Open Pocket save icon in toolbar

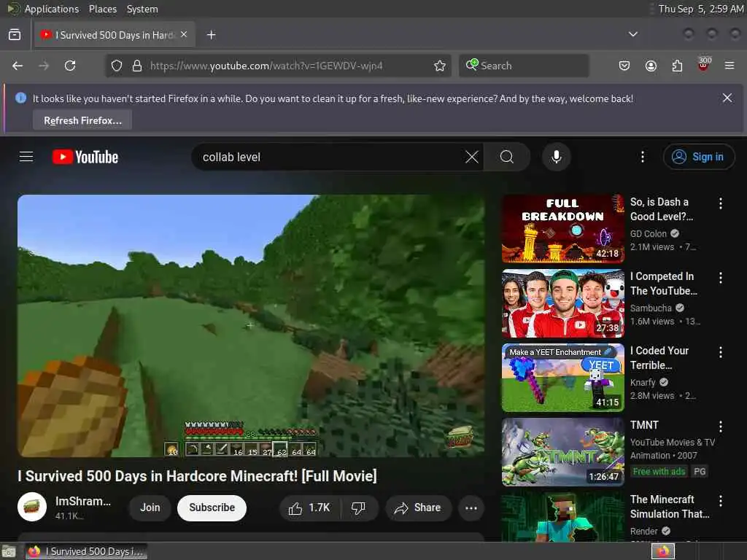(624, 66)
